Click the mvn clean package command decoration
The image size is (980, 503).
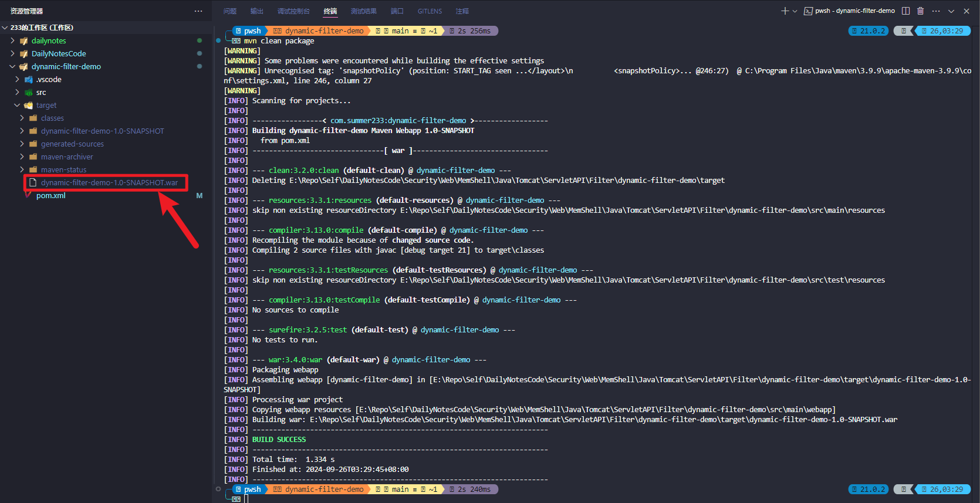tap(218, 40)
